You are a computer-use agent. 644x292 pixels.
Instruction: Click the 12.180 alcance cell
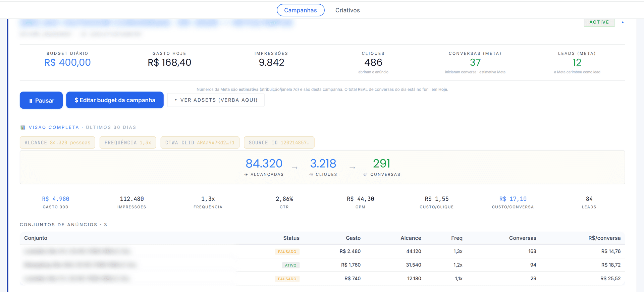click(414, 279)
